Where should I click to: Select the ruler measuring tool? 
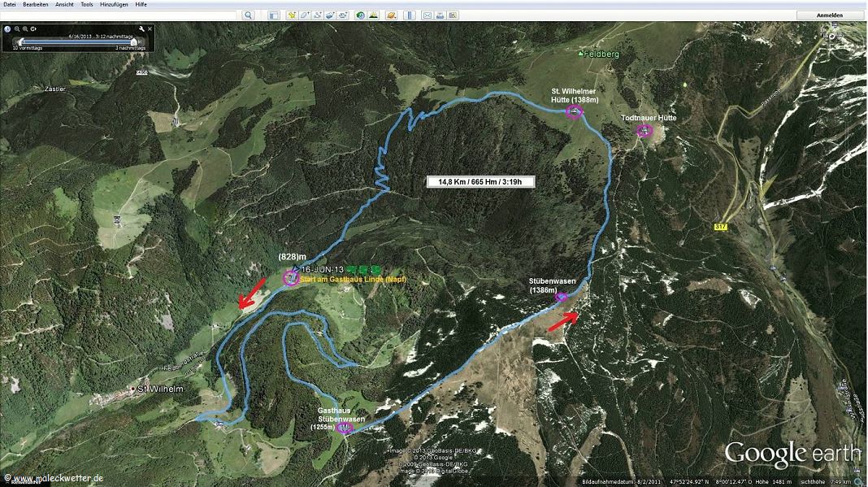point(410,15)
